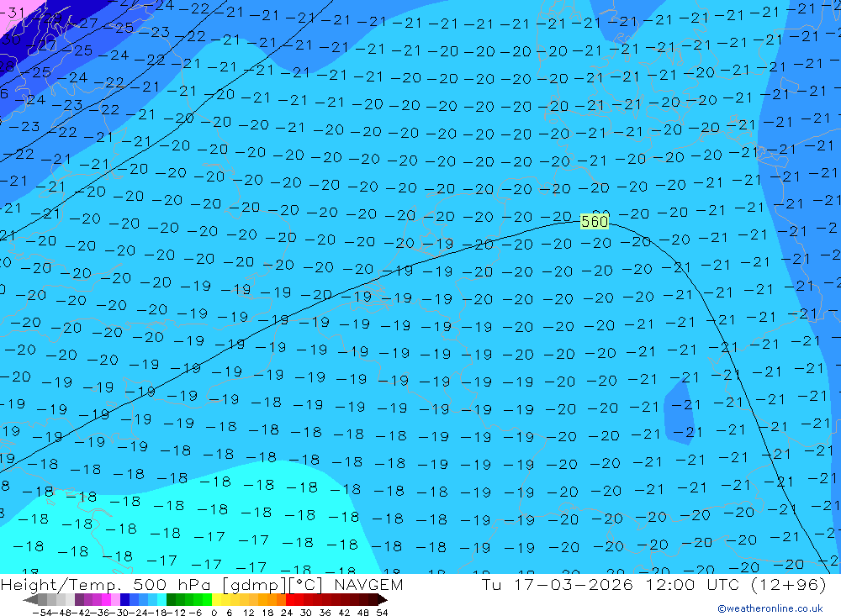Viewport: 841px width, 616px height.
Task: Click the light pink swatch left of -30
Action: (x=115, y=600)
